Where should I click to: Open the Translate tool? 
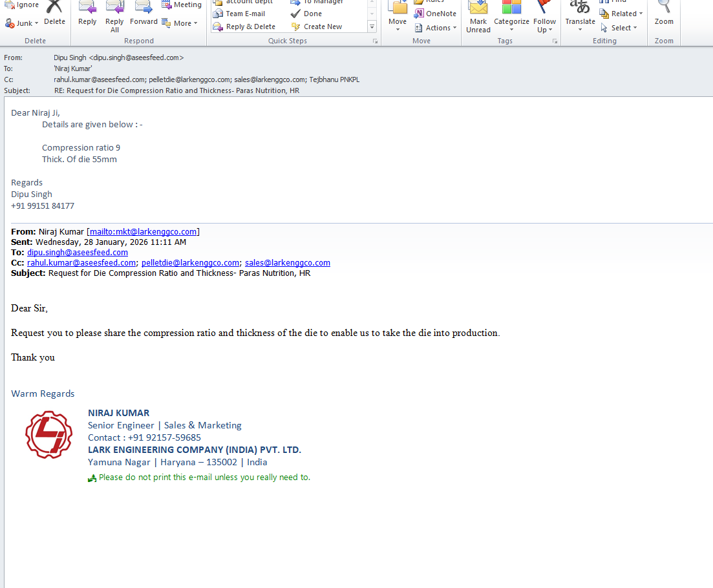click(x=580, y=13)
